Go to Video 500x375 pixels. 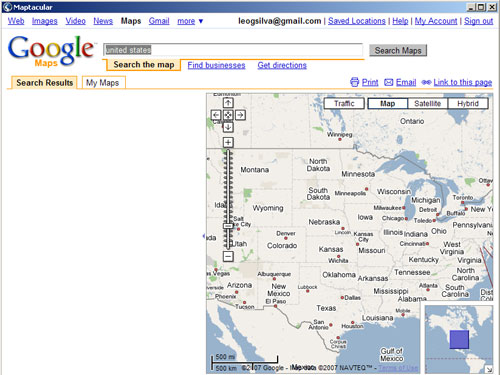[x=75, y=21]
